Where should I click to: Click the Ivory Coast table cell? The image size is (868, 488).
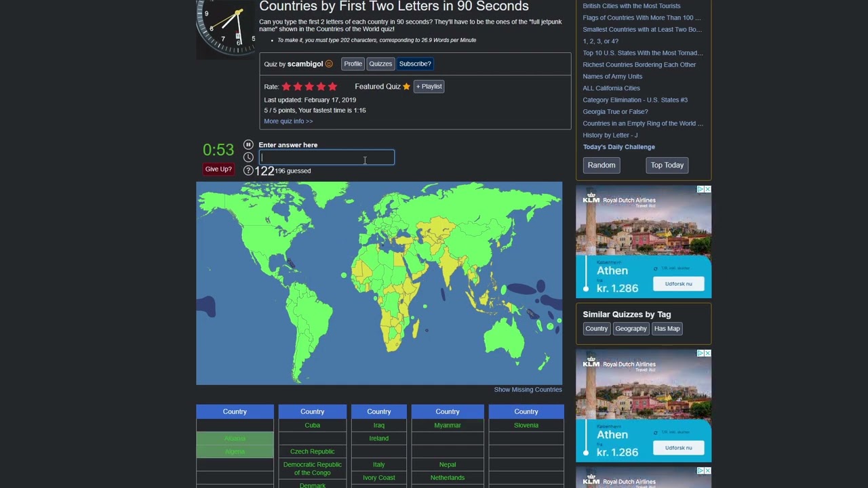[x=379, y=478]
